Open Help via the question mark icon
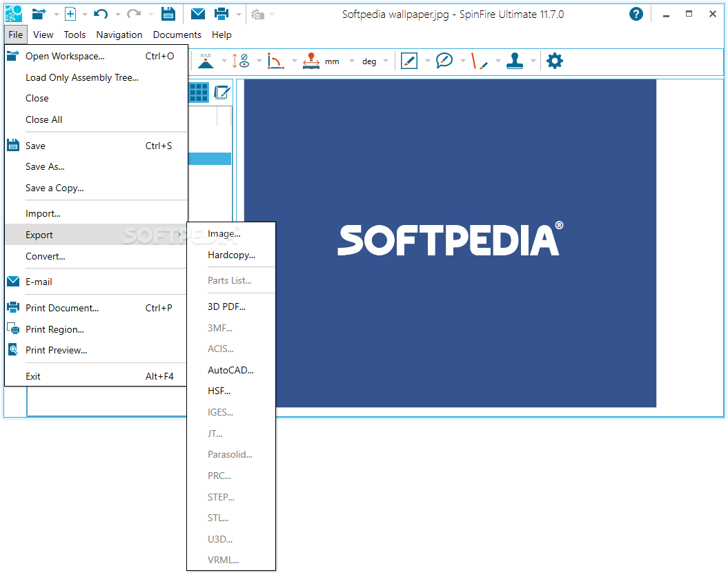Image resolution: width=728 pixels, height=575 pixels. tap(636, 14)
